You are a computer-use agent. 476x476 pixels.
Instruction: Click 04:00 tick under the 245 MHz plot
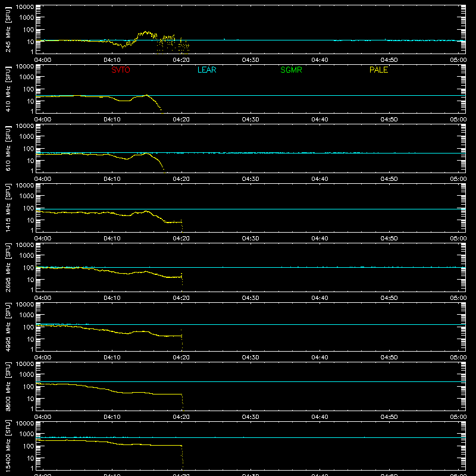[42, 60]
